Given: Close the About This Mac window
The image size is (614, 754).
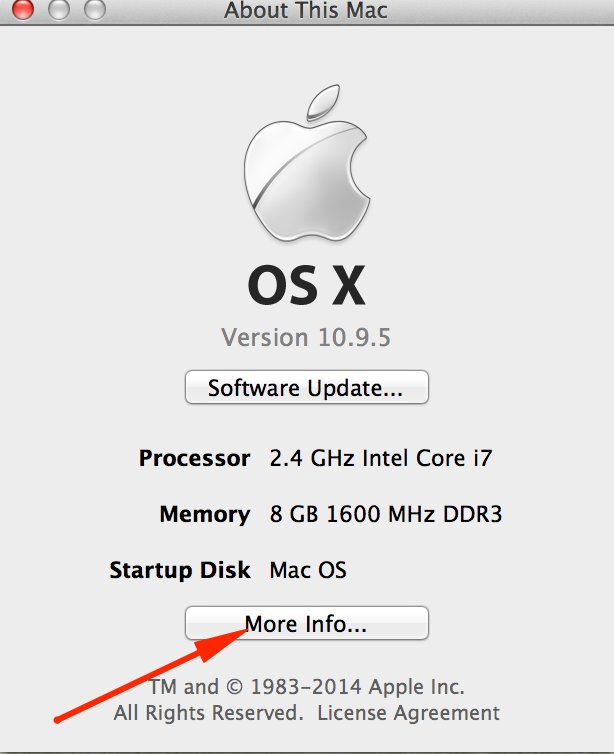Looking at the screenshot, I should point(23,10).
